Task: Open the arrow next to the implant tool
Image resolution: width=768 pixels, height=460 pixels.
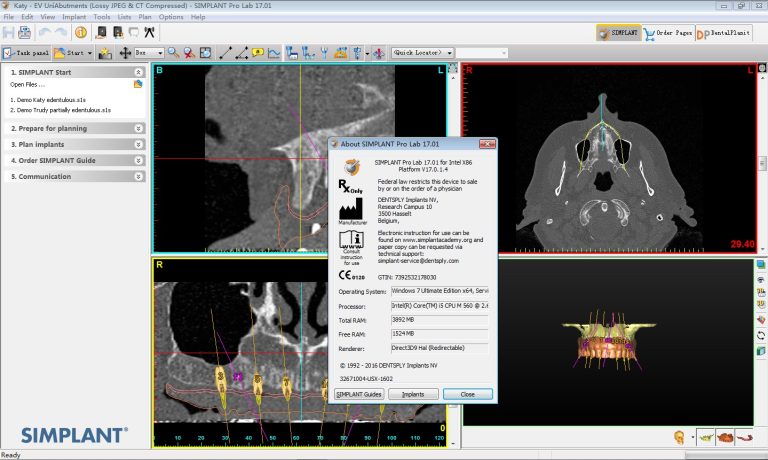Action: pos(367,53)
